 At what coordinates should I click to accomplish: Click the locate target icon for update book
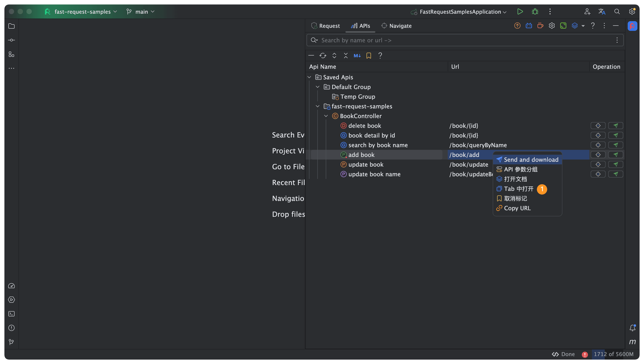[x=598, y=165]
